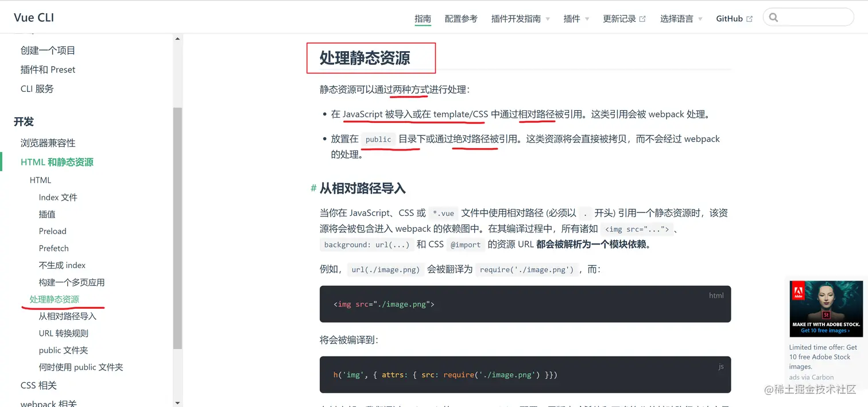868x407 pixels.
Task: Click the js code block with h('img')
Action: [x=525, y=374]
